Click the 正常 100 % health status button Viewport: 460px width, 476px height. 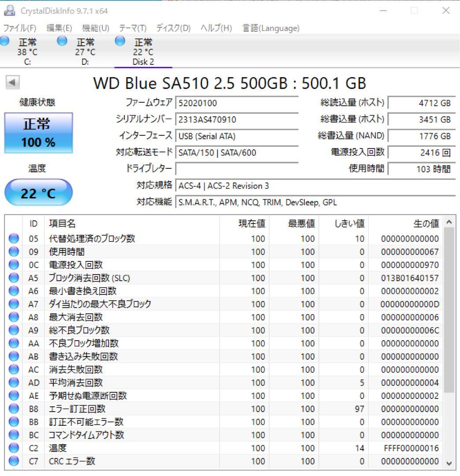(38, 133)
